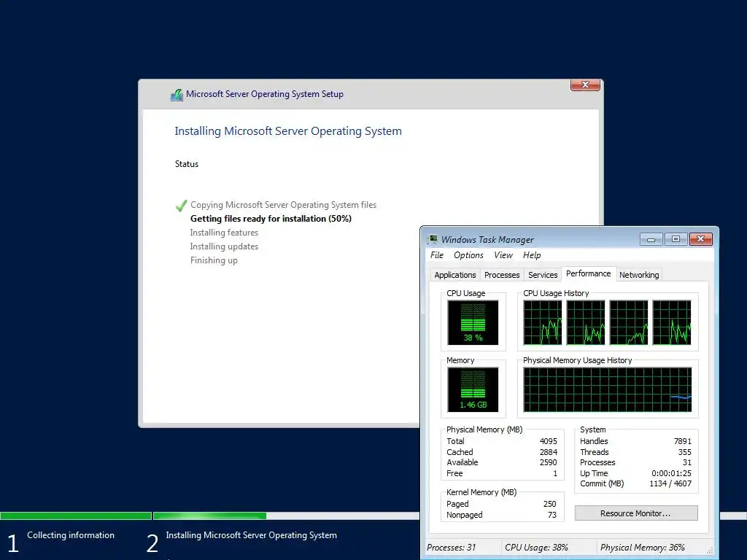Click the Threads value 355

point(684,452)
